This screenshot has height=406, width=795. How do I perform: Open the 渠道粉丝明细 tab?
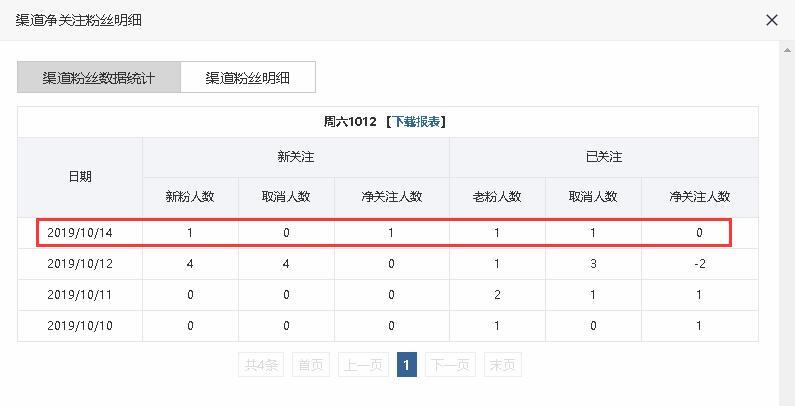pos(247,77)
